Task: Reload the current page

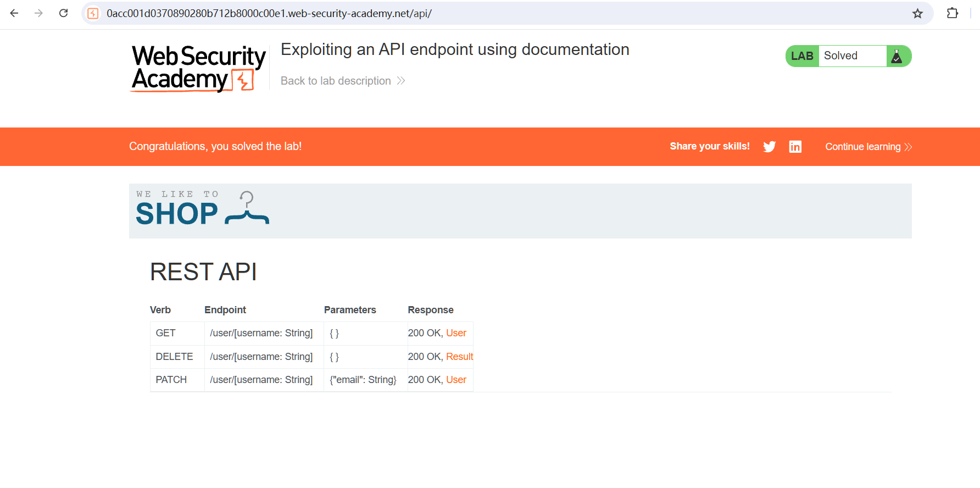Action: coord(64,13)
